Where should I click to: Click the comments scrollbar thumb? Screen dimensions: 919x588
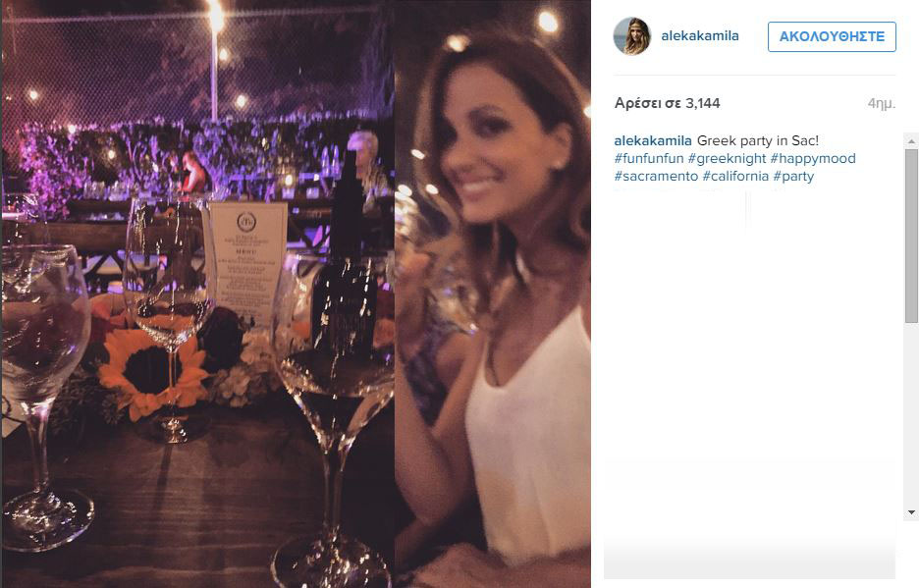pos(911,235)
